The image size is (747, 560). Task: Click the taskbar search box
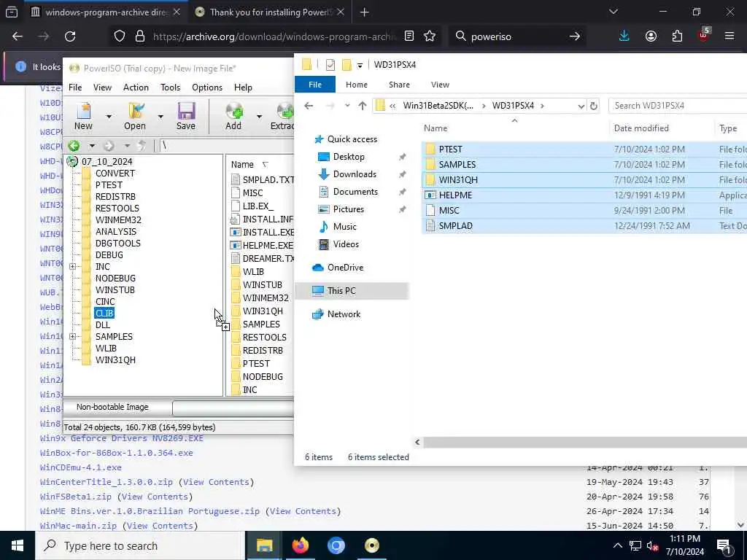(x=139, y=545)
